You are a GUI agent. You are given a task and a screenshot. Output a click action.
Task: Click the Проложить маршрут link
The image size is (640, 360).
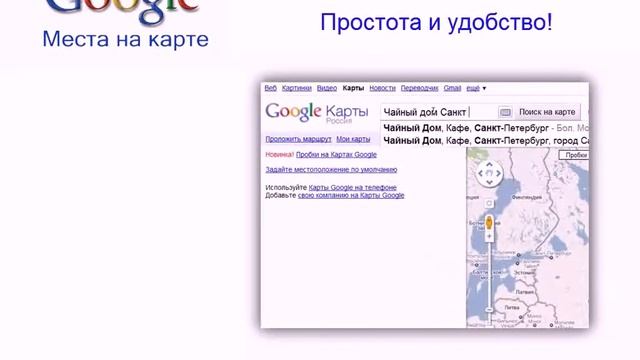point(298,139)
